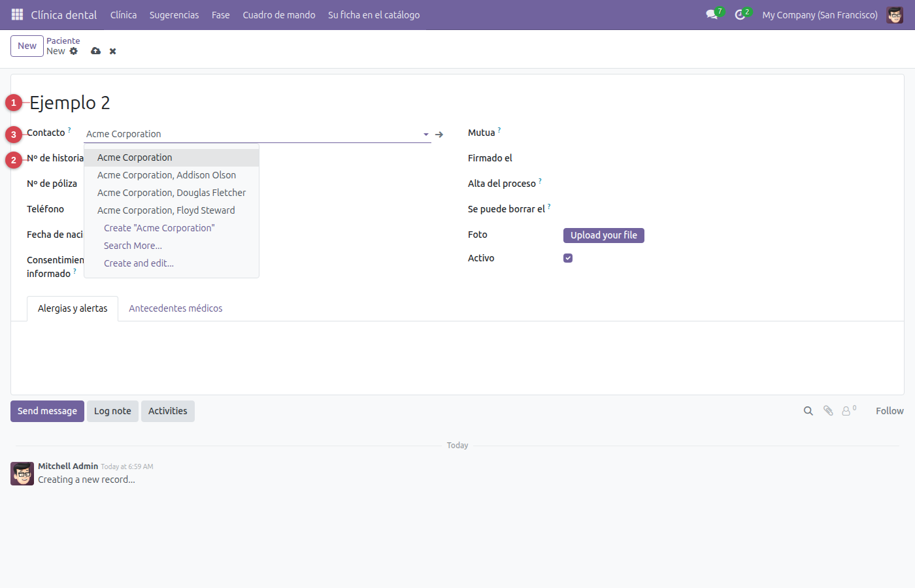Open the apps grid menu icon

click(17, 14)
